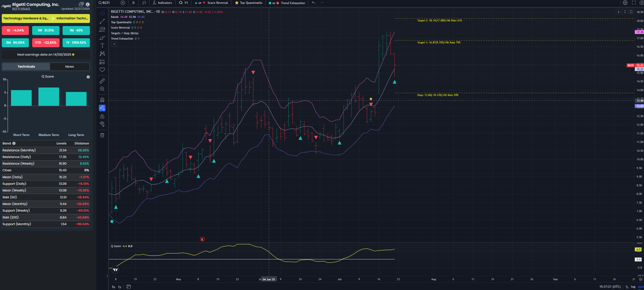Toggle hide all drawings eye icon
The height and width of the screenshot is (290, 644).
pos(102,124)
